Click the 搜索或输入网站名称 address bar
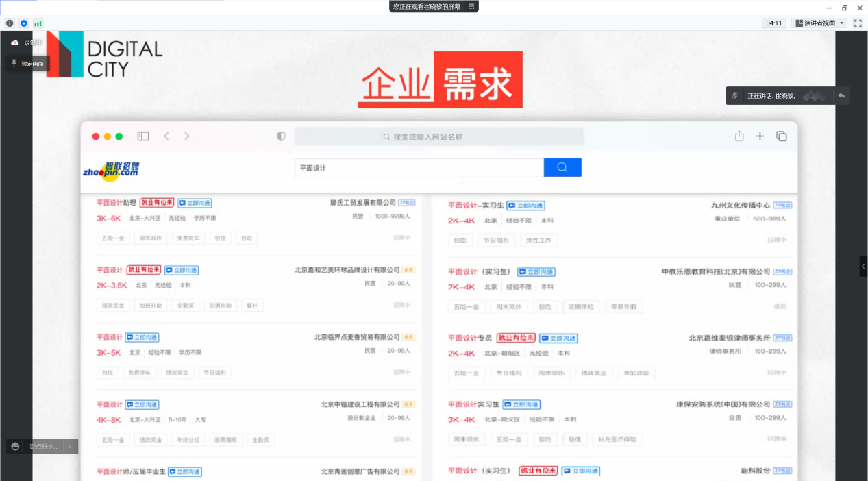Image resolution: width=868 pixels, height=481 pixels. click(x=439, y=136)
